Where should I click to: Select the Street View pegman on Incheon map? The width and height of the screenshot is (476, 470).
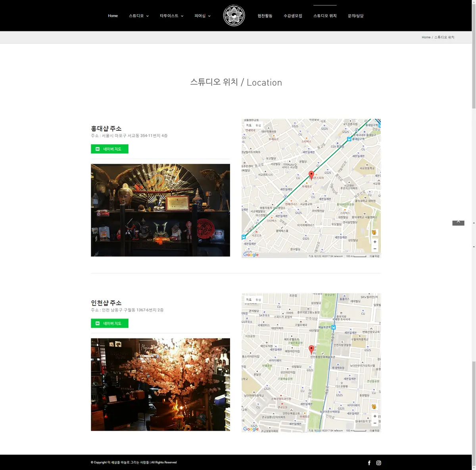click(x=374, y=407)
